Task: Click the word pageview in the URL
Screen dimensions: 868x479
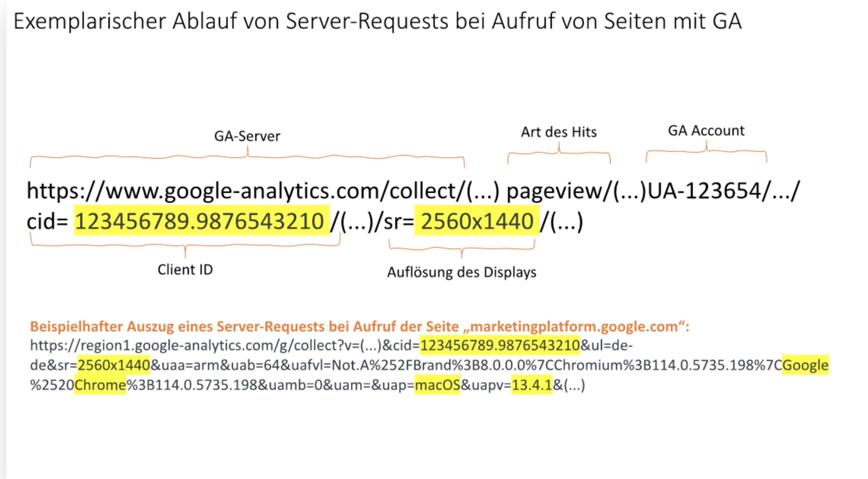Action: point(554,191)
